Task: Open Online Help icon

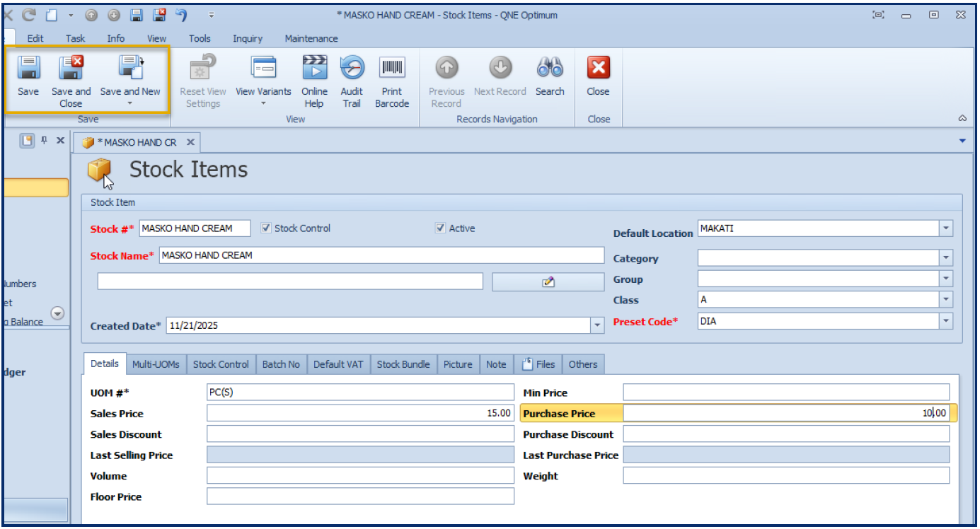Action: [314, 68]
